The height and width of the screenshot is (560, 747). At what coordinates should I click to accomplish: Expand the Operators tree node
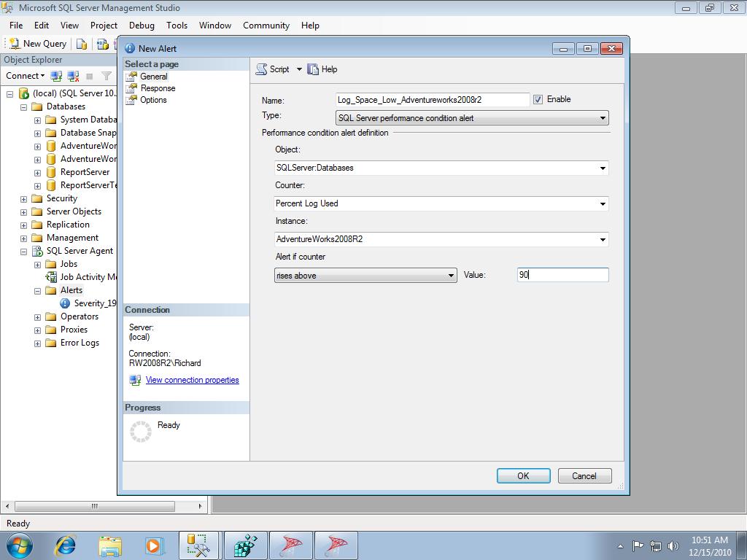(37, 317)
